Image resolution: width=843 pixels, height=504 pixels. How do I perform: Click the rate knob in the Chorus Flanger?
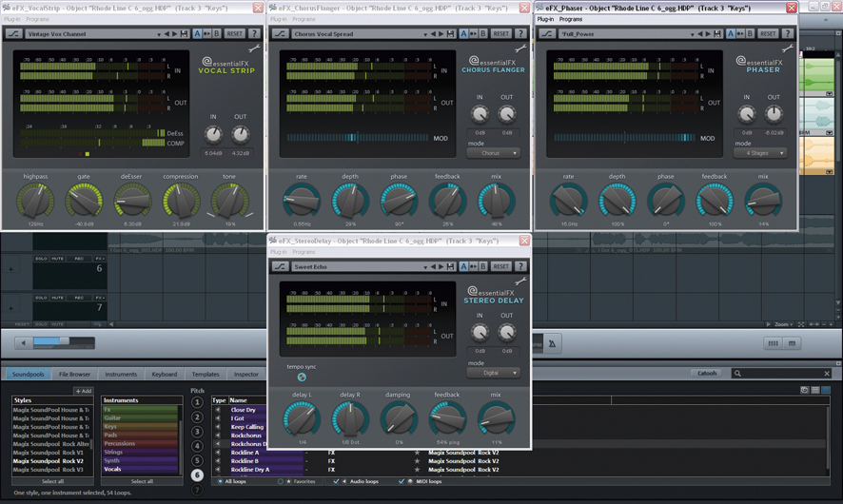point(302,201)
